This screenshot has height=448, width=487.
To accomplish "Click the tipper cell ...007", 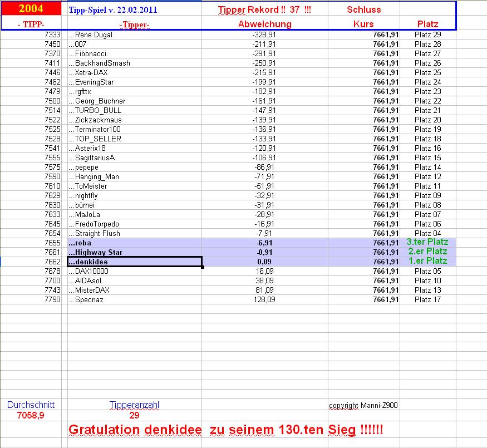I will point(135,44).
